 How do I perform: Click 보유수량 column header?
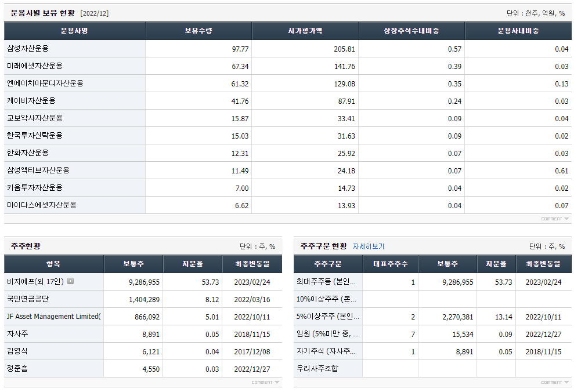tap(198, 31)
